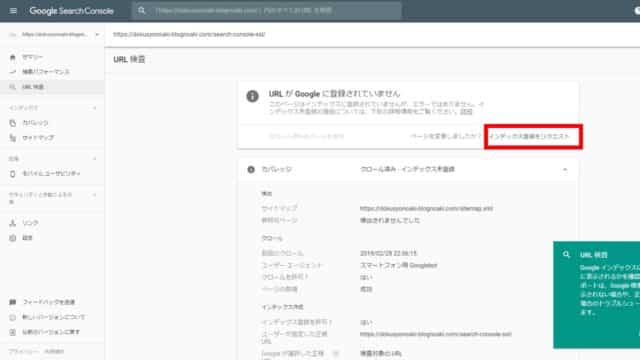The image size is (640, 360).
Task: Open サマリー via the home icon
Action: point(13,58)
